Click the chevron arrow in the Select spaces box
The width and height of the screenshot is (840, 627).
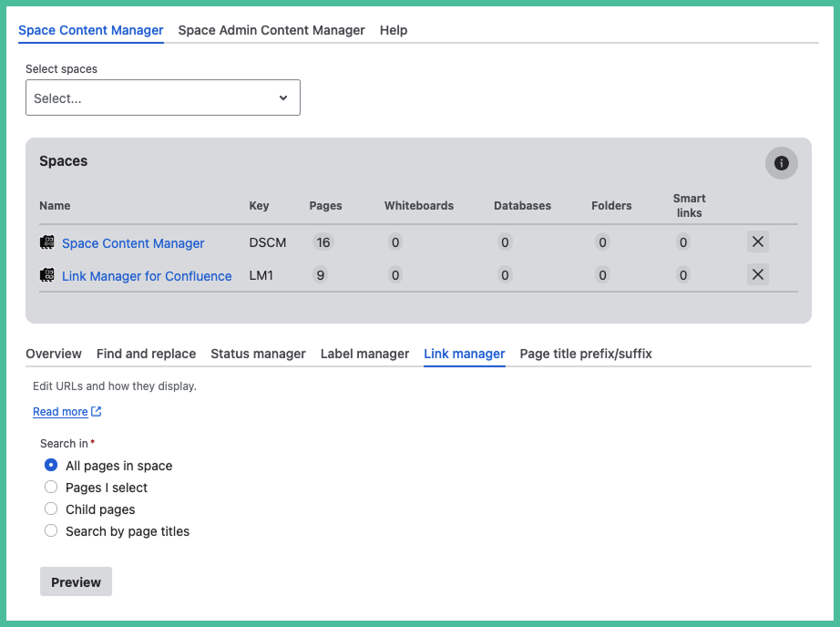tap(282, 98)
